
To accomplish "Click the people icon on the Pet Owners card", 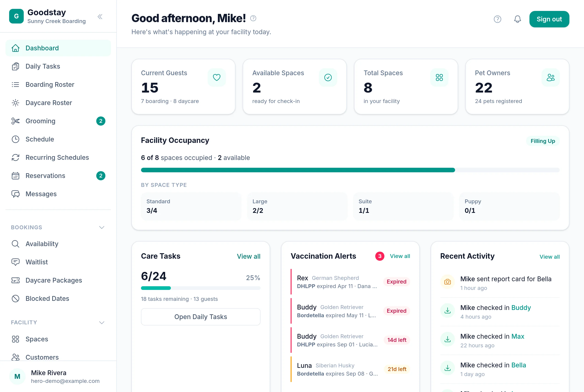I will pos(550,77).
